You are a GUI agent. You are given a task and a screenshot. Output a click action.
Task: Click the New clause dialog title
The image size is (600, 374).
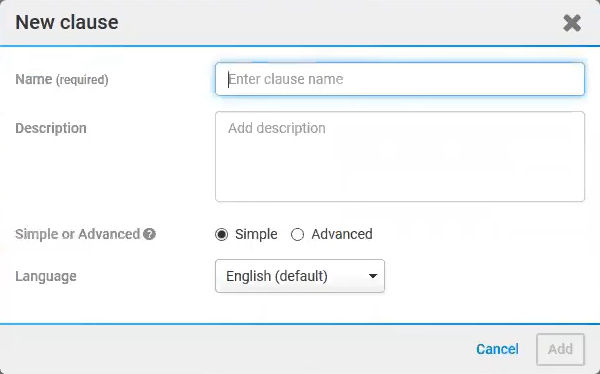(x=67, y=22)
